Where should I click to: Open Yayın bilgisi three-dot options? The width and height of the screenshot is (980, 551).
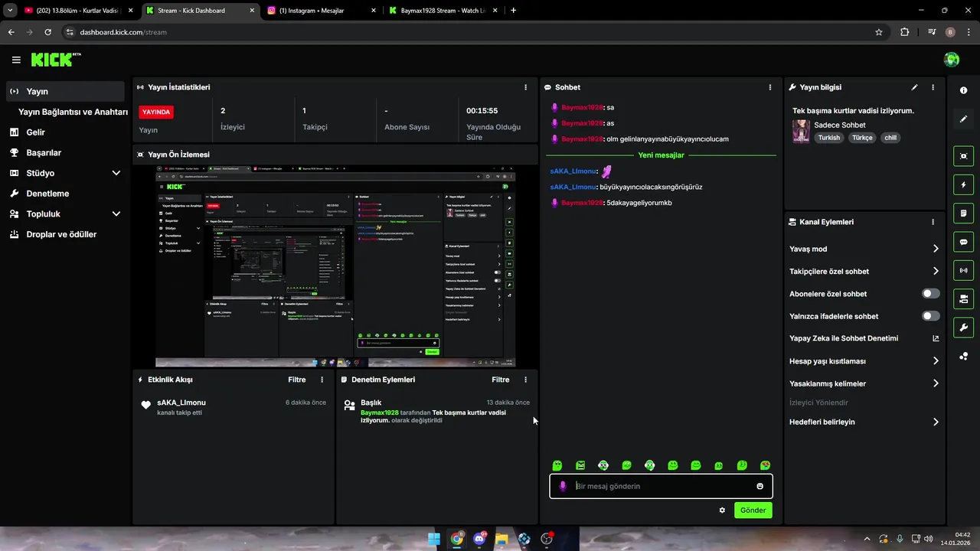coord(933,87)
